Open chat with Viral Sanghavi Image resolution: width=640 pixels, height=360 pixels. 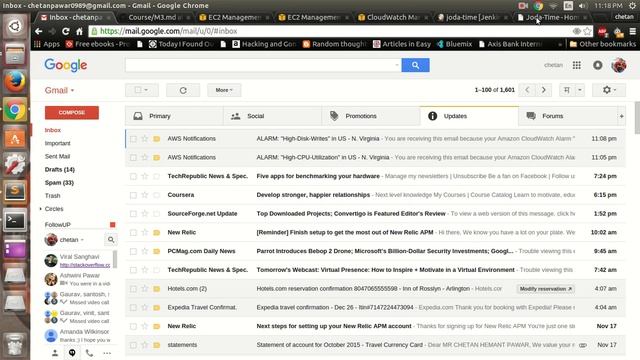pos(78,260)
